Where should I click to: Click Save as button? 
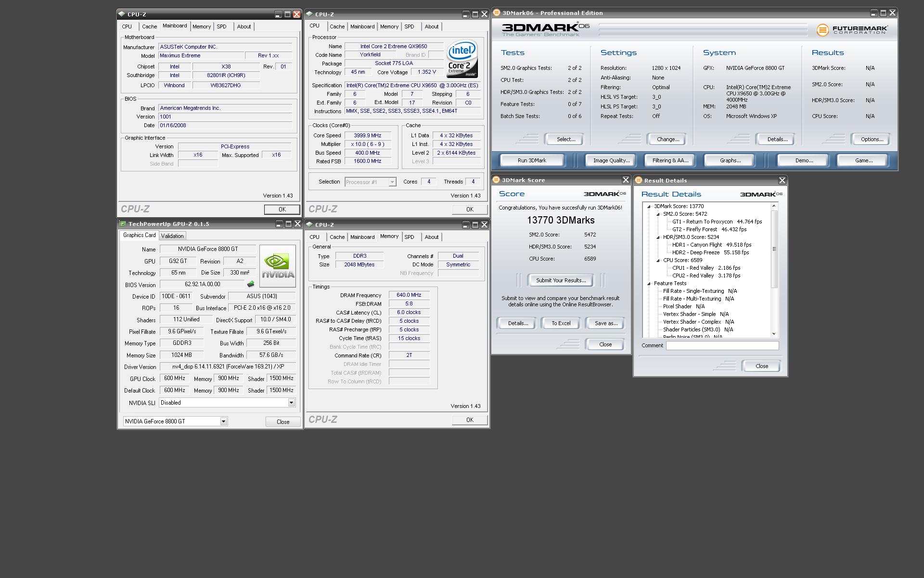click(606, 323)
